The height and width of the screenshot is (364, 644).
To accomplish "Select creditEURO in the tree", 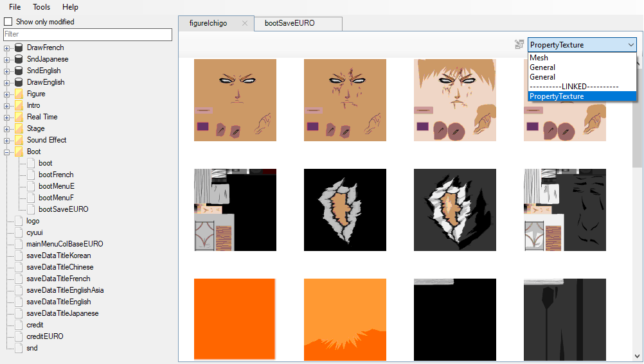I will coord(45,336).
